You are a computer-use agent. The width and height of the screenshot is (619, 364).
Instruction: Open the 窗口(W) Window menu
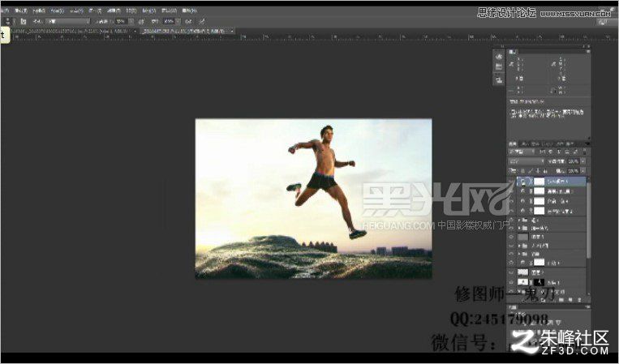tap(170, 11)
